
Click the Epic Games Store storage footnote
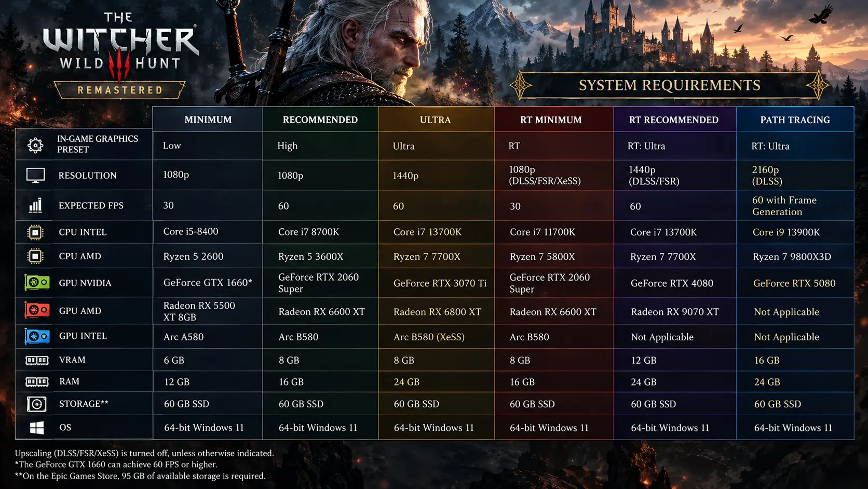pos(140,476)
